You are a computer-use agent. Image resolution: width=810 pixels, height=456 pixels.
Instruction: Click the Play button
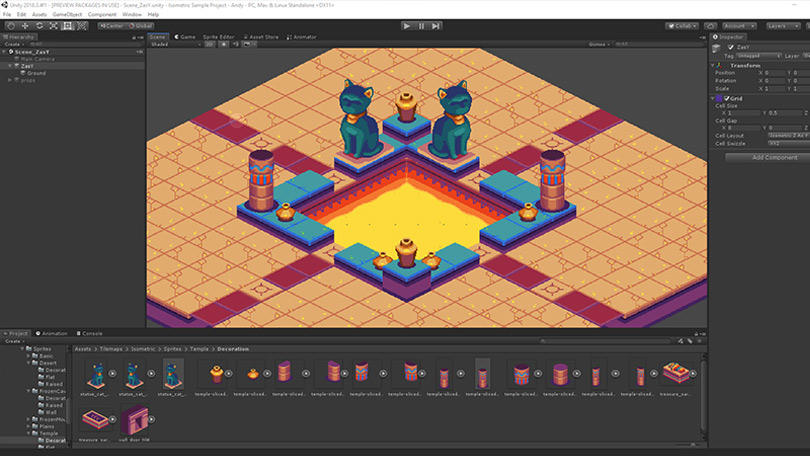[x=407, y=26]
